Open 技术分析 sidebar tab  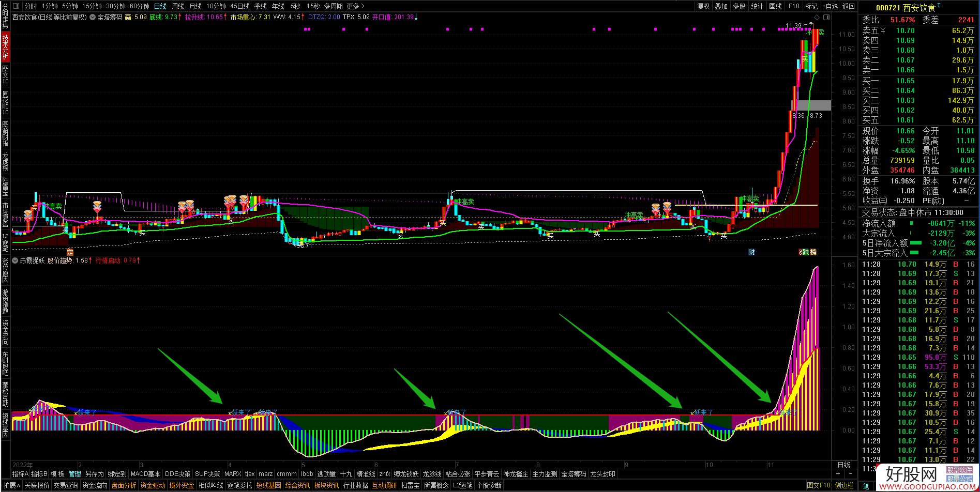click(5, 47)
